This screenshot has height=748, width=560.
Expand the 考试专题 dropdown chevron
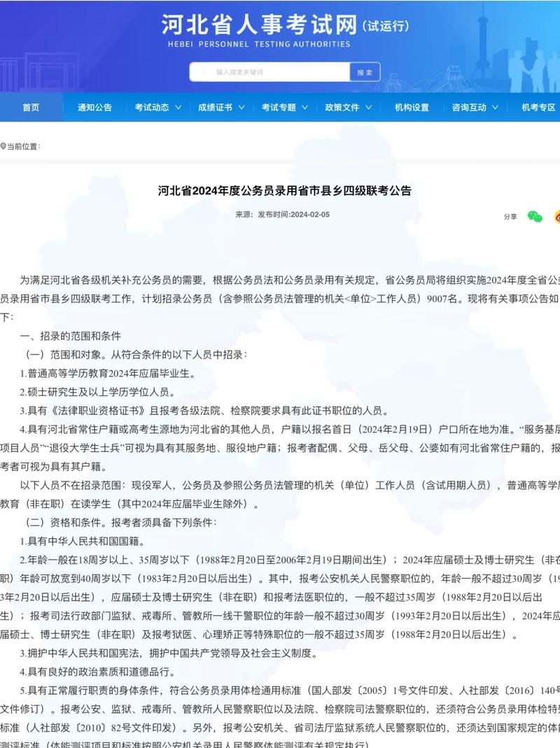click(304, 107)
